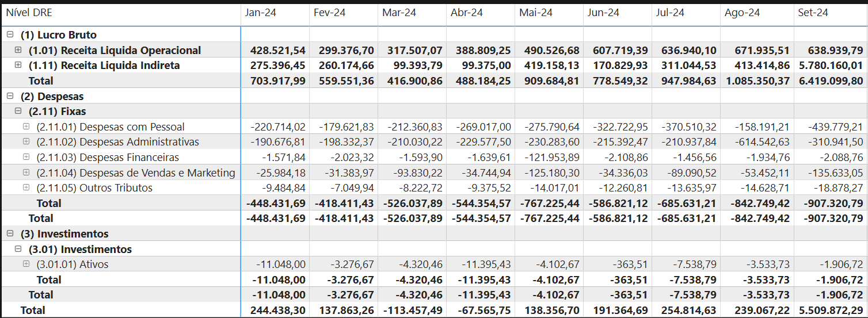Sort by the Jan-24 column header
The height and width of the screenshot is (318, 868).
point(260,13)
